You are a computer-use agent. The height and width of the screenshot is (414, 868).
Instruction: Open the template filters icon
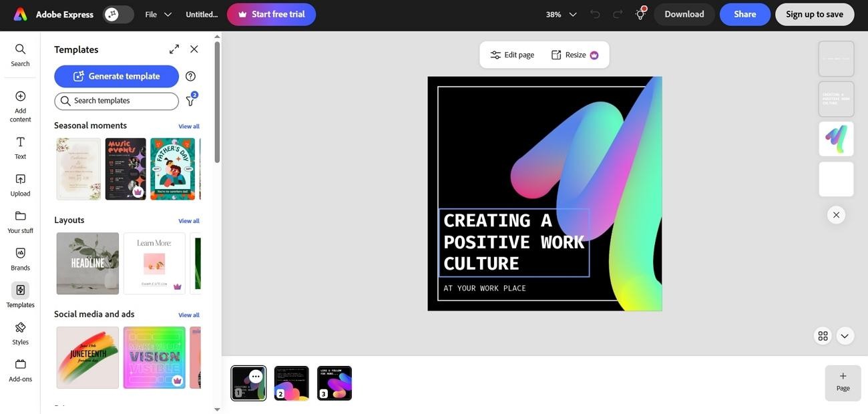pos(190,101)
